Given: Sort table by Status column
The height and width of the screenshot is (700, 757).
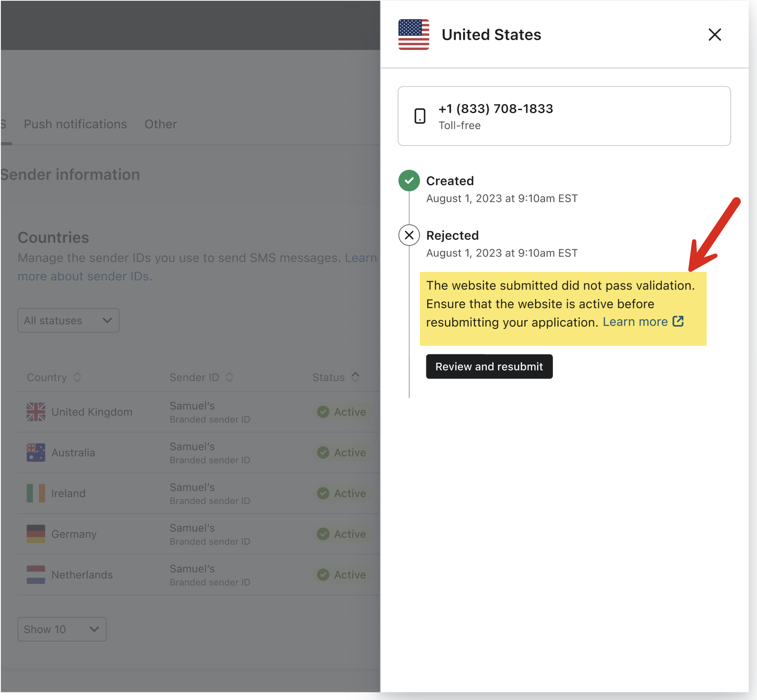Looking at the screenshot, I should [x=336, y=377].
